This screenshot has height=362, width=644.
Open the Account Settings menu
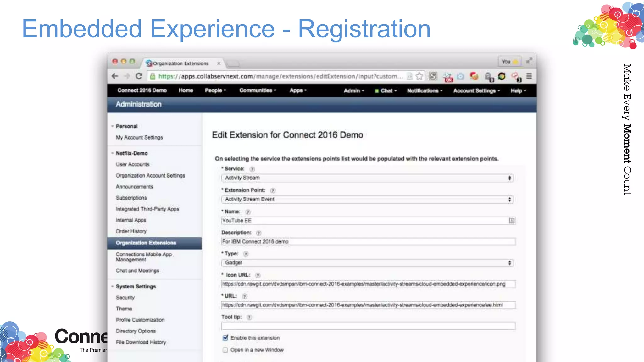pos(476,91)
